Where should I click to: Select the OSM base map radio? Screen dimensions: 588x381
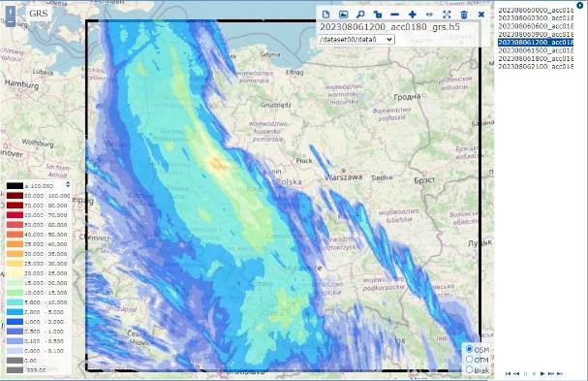(469, 349)
